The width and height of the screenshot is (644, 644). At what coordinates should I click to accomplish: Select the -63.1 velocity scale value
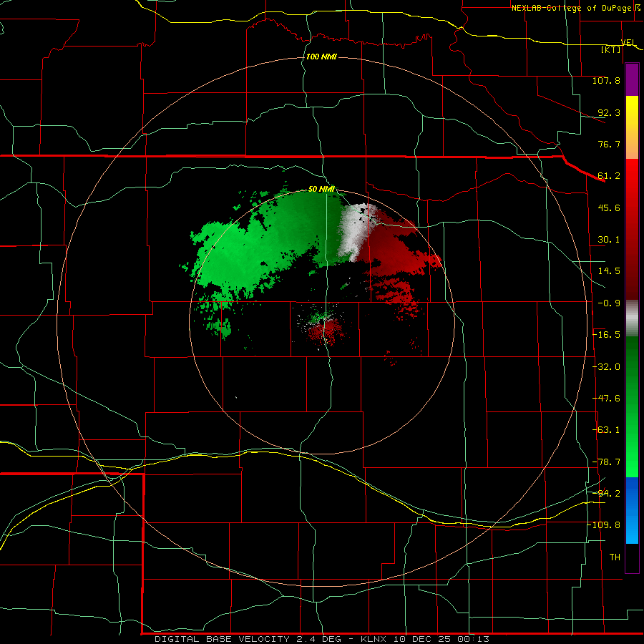(607, 430)
